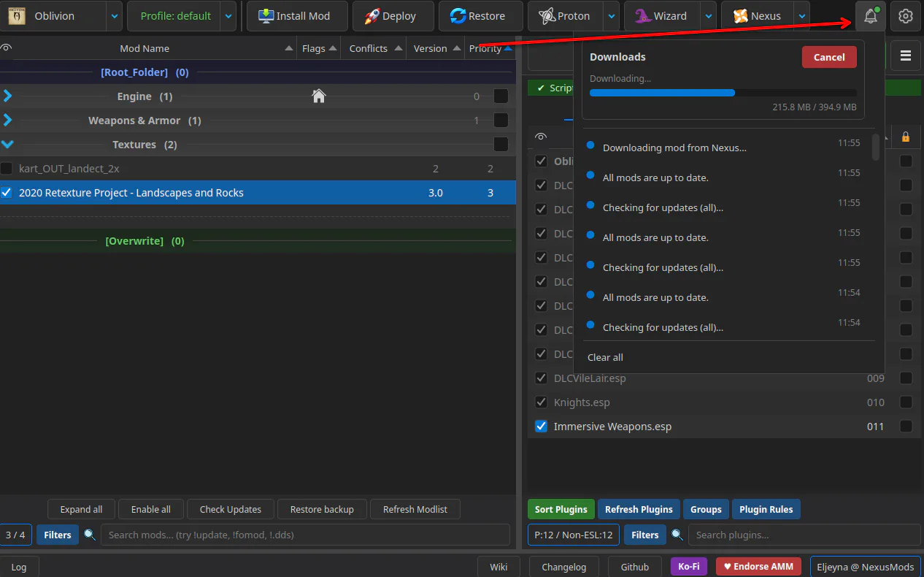Screen dimensions: 924x577
Task: Collapse the Textures mod group
Action: [8, 144]
